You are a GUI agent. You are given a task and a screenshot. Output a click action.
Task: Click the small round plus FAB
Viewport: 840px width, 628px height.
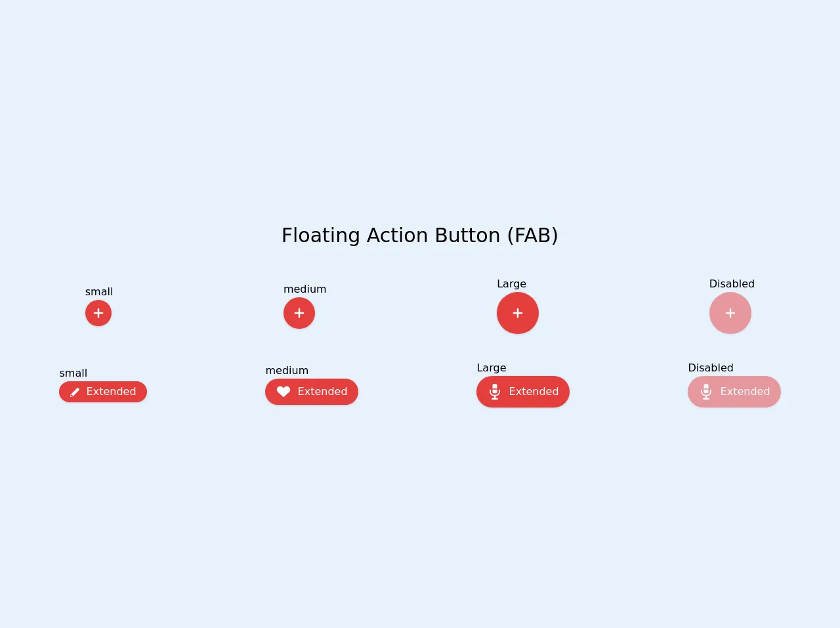(98, 313)
